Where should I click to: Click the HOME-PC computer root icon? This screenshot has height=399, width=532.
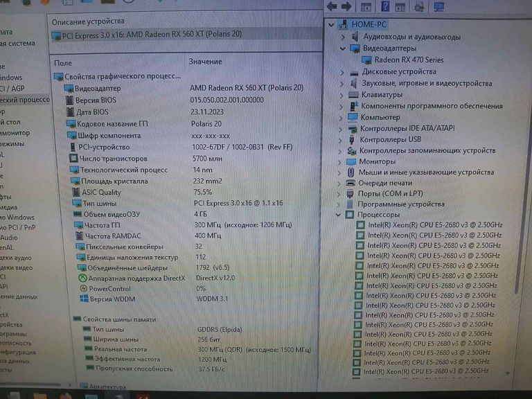pos(344,25)
